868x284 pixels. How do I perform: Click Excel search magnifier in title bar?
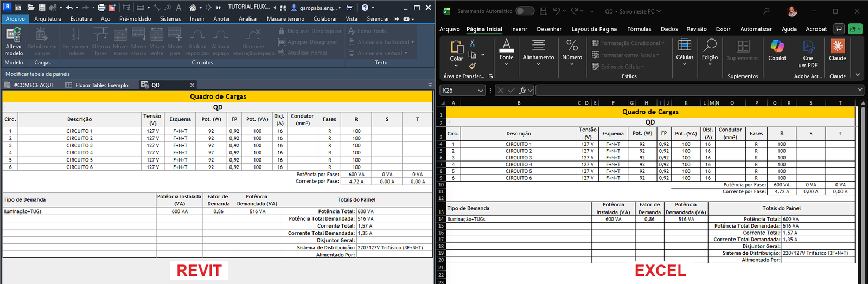[x=766, y=11]
